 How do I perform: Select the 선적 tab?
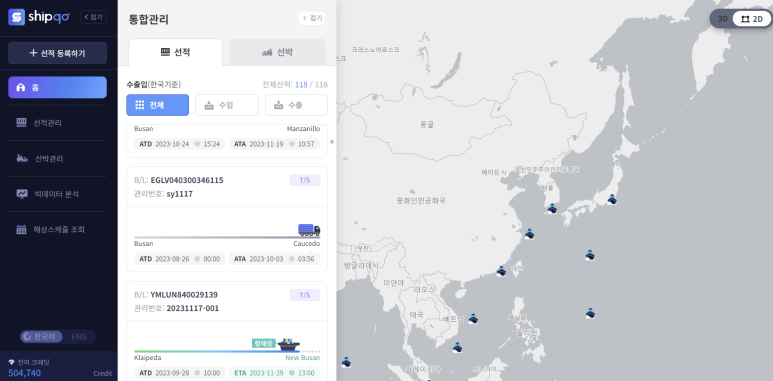point(176,52)
